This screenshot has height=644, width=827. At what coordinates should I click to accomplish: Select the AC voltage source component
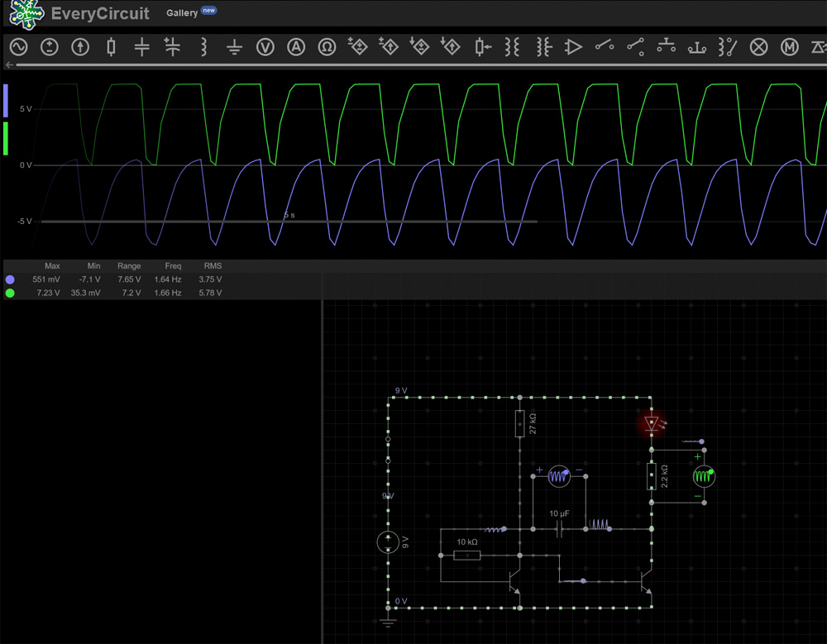click(18, 47)
